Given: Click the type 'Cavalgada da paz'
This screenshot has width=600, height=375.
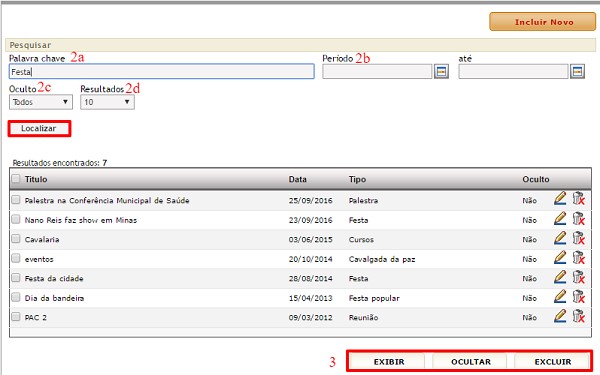Looking at the screenshot, I should click(x=382, y=259).
